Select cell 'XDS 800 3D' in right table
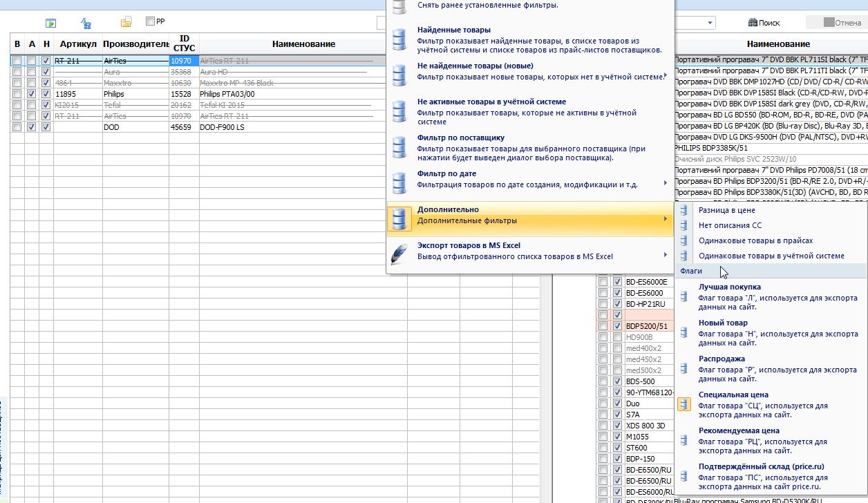 point(648,426)
